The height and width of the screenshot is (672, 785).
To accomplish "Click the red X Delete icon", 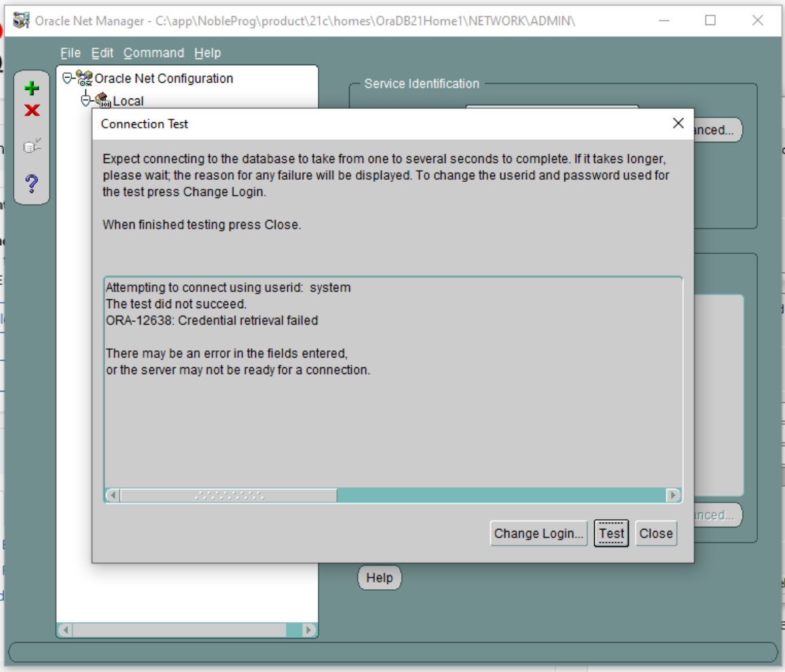I will (32, 110).
